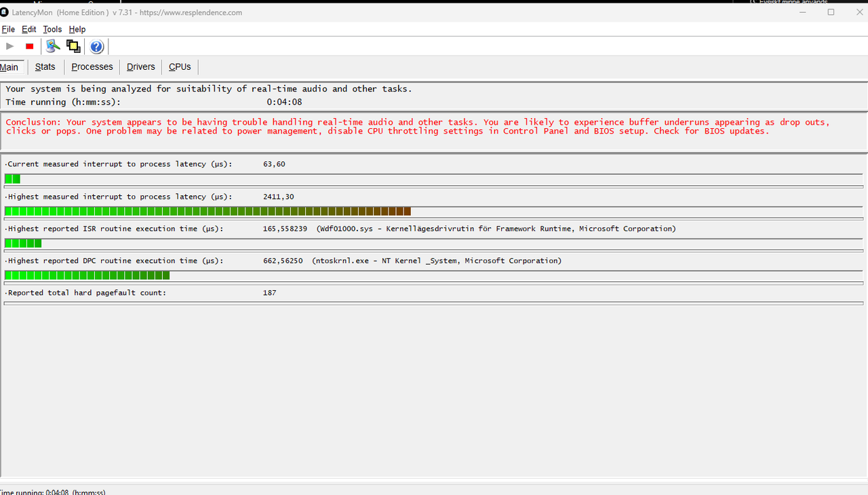
Task: Open the File menu
Action: (8, 29)
